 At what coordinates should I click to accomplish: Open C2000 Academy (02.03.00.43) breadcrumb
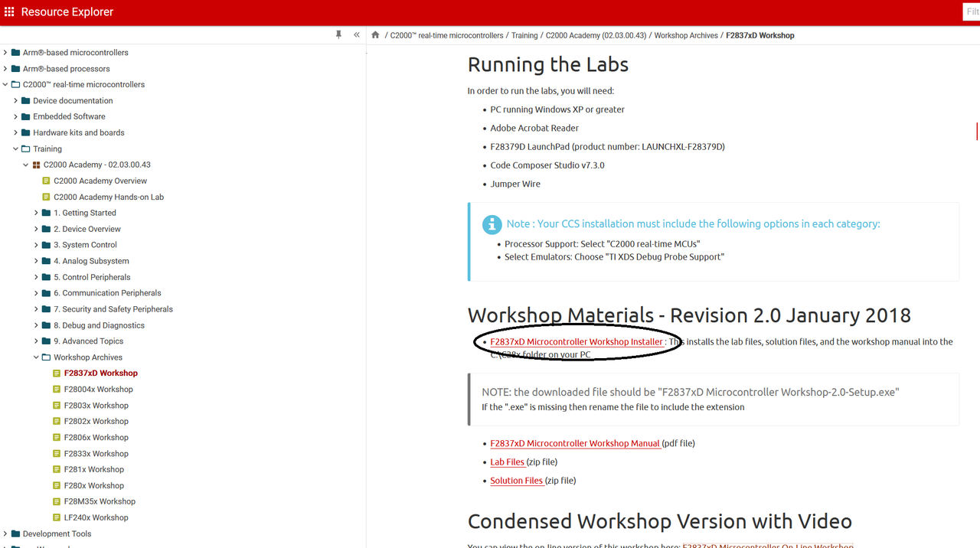[x=596, y=35]
